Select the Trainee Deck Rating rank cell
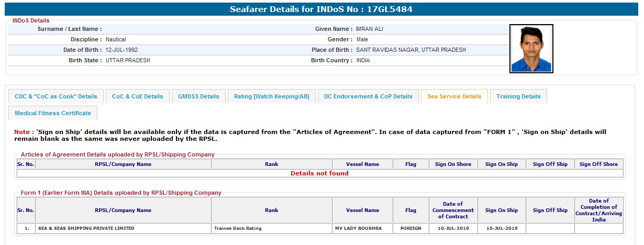The width and height of the screenshot is (644, 245). (x=238, y=229)
